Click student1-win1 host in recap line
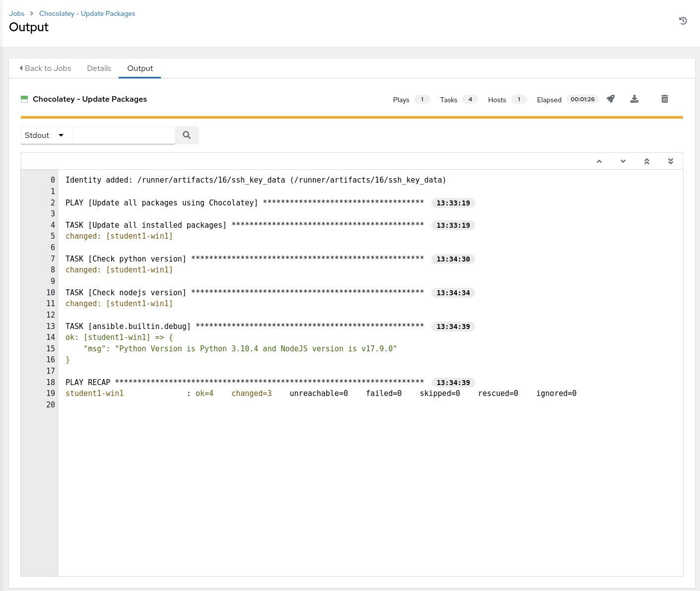This screenshot has height=591, width=700. pyautogui.click(x=94, y=393)
